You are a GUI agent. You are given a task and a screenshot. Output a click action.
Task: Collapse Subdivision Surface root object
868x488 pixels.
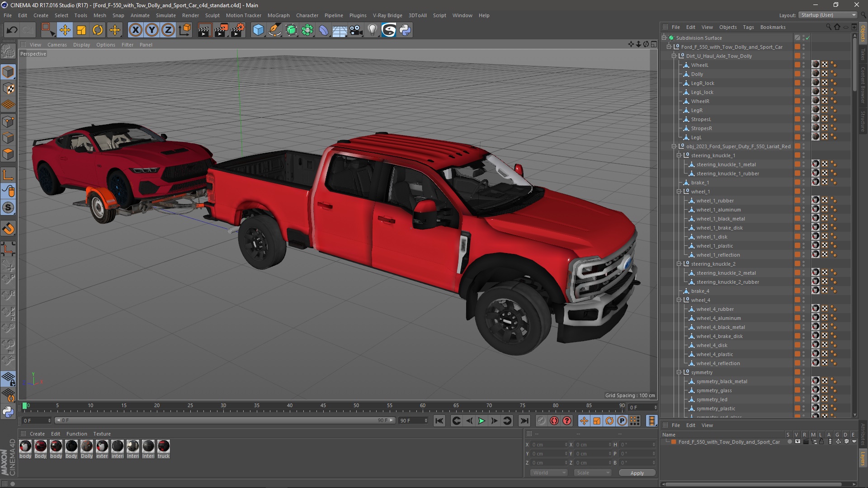click(664, 38)
